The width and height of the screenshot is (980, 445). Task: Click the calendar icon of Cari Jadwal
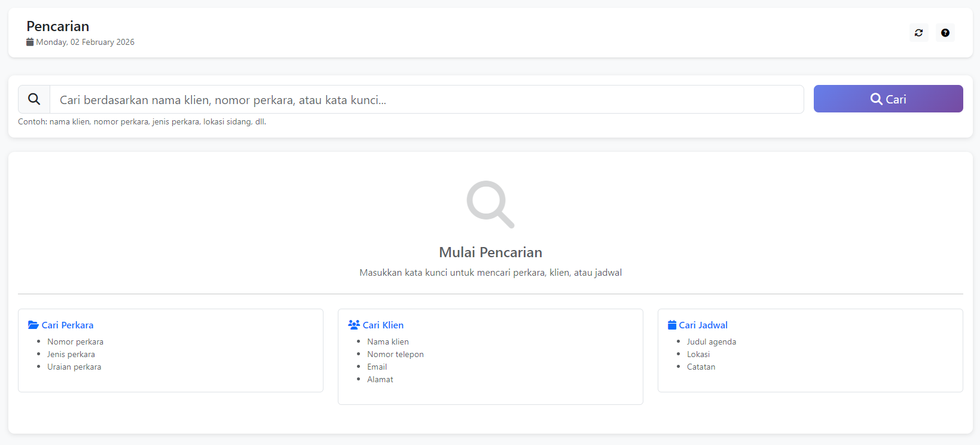tap(672, 325)
